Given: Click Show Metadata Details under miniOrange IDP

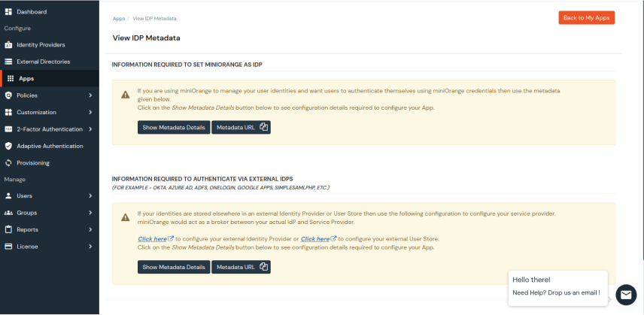Looking at the screenshot, I should pyautogui.click(x=174, y=127).
